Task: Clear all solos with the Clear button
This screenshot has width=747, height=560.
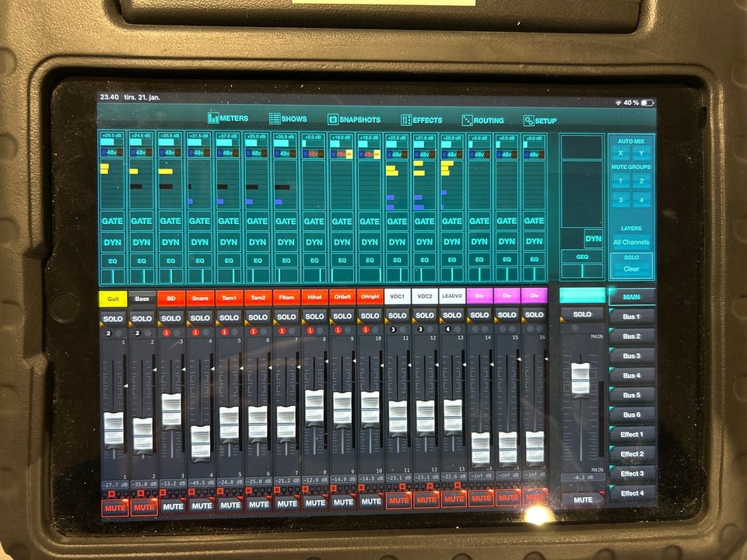Action: coord(631,268)
